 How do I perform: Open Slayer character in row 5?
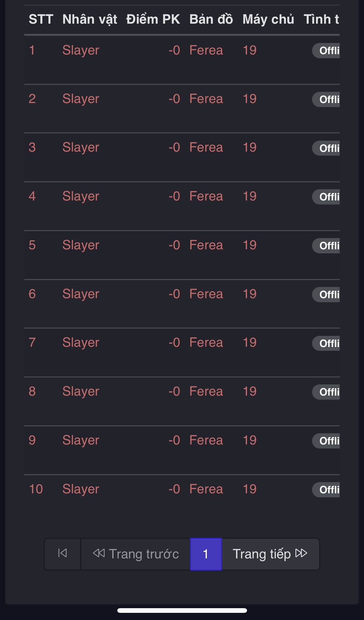(81, 245)
